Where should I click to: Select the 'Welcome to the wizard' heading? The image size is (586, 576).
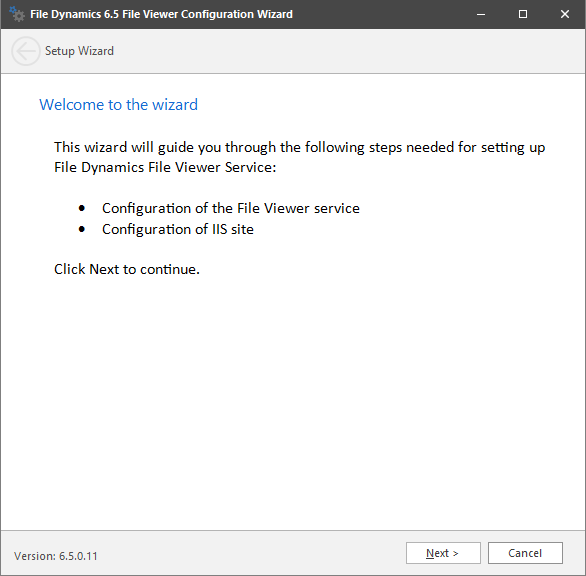click(118, 105)
